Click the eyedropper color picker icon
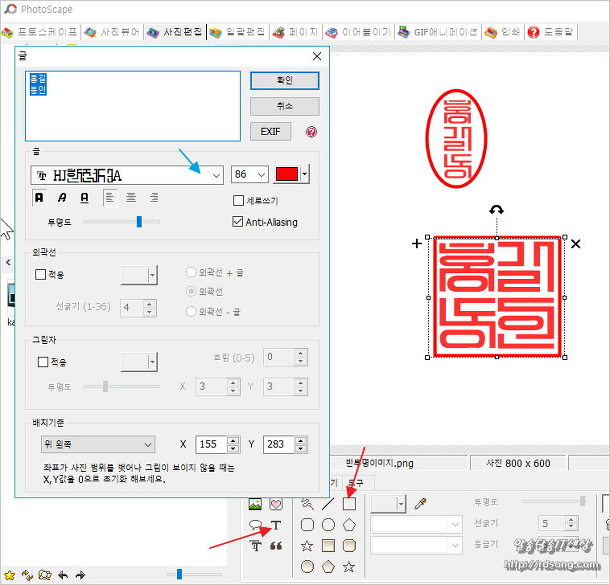Screen dimensions: 610x585 coord(421,504)
